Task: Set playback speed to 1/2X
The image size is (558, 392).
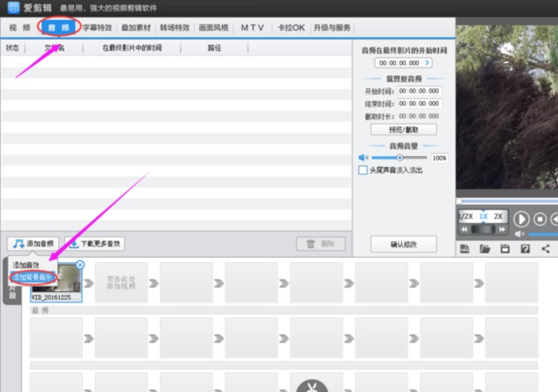Action: (x=466, y=216)
